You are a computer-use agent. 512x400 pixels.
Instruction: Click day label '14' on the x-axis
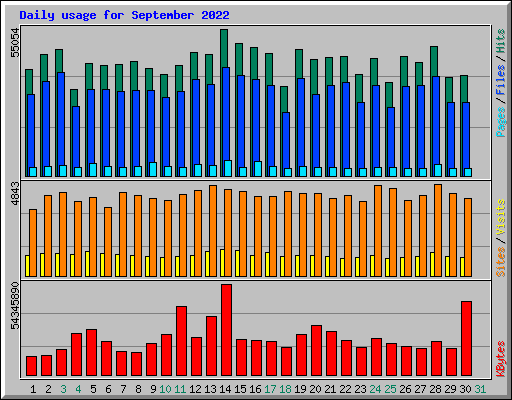(225, 389)
